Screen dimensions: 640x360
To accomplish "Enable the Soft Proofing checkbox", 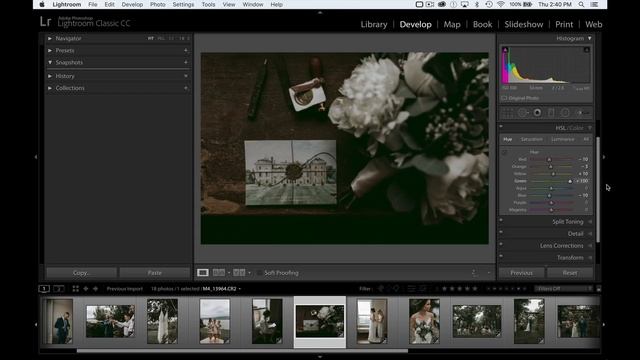I will 259,273.
